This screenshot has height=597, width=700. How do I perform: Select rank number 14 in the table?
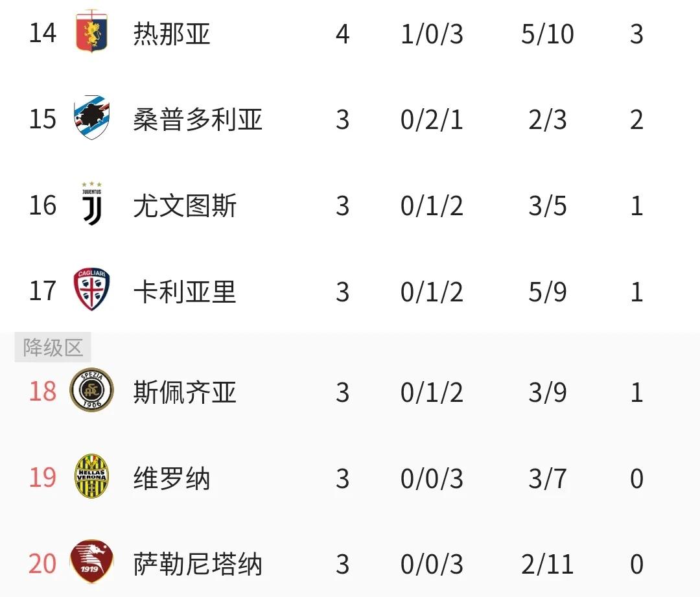click(x=42, y=34)
